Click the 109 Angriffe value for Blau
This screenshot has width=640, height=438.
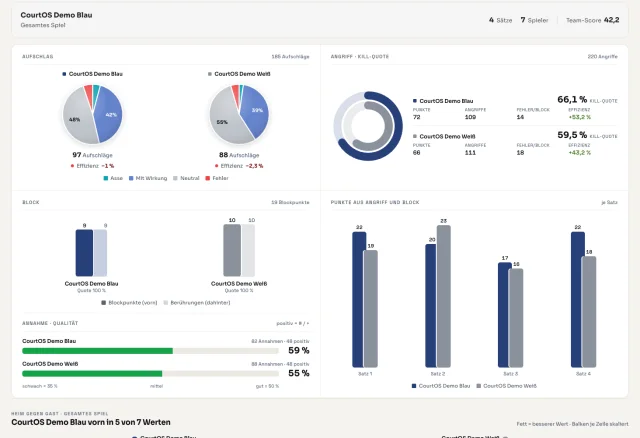point(470,117)
